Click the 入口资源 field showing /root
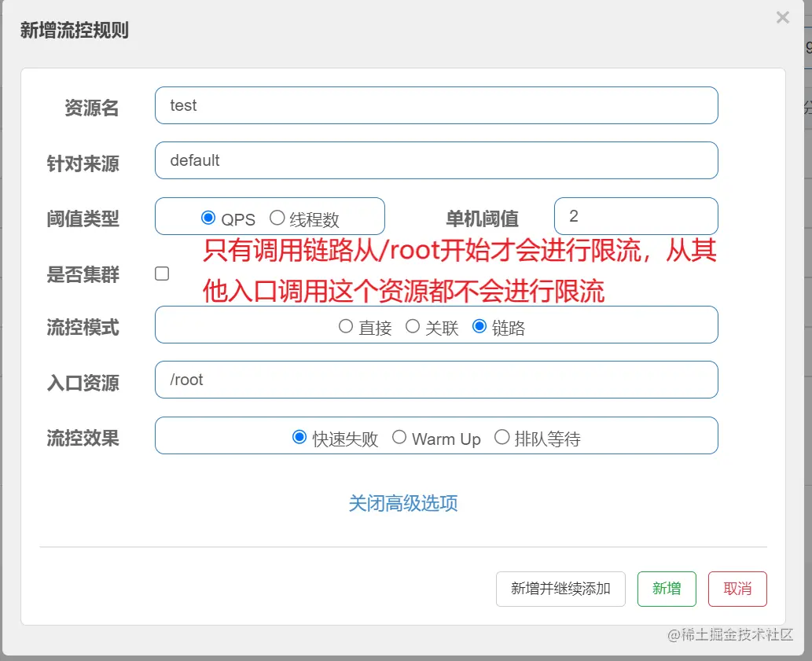Screen dimensions: 812x661 click(x=436, y=380)
